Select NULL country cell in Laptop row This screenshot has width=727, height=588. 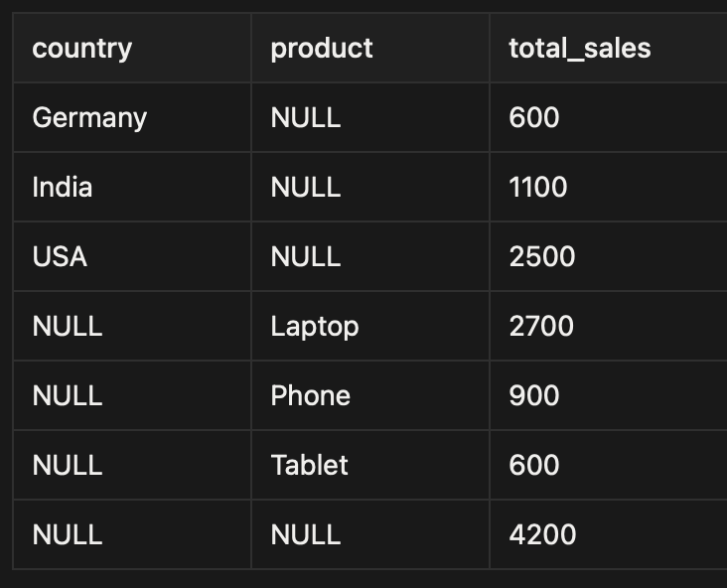(67, 326)
